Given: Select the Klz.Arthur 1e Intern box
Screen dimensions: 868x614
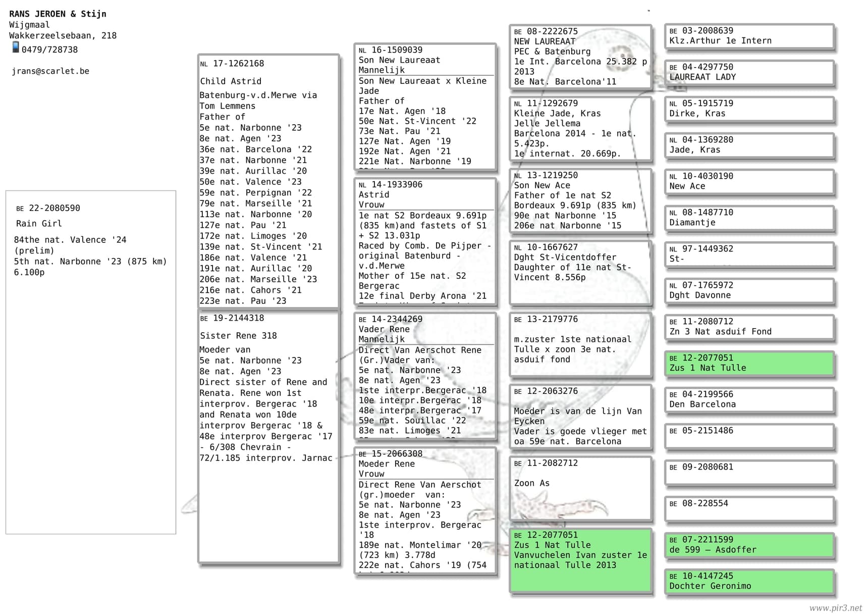Looking at the screenshot, I should tap(749, 36).
